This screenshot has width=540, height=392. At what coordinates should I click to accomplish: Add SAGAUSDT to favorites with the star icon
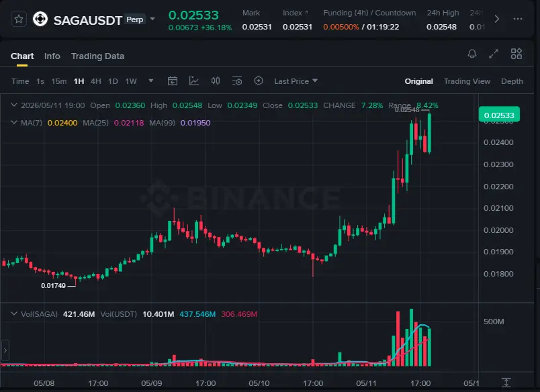(19, 19)
